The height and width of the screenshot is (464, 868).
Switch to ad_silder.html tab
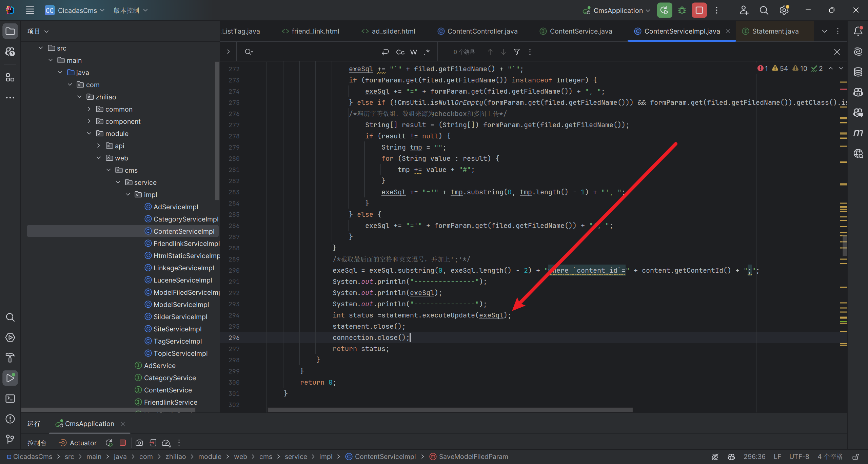(x=388, y=31)
